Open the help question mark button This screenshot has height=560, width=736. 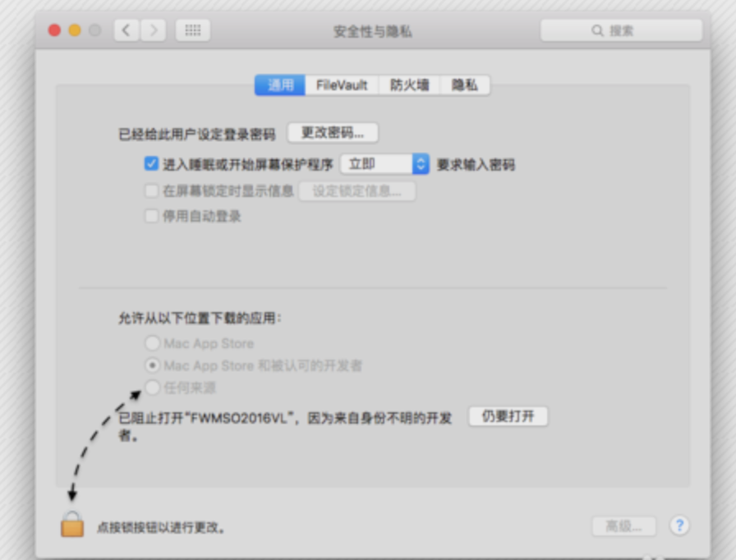point(679,526)
